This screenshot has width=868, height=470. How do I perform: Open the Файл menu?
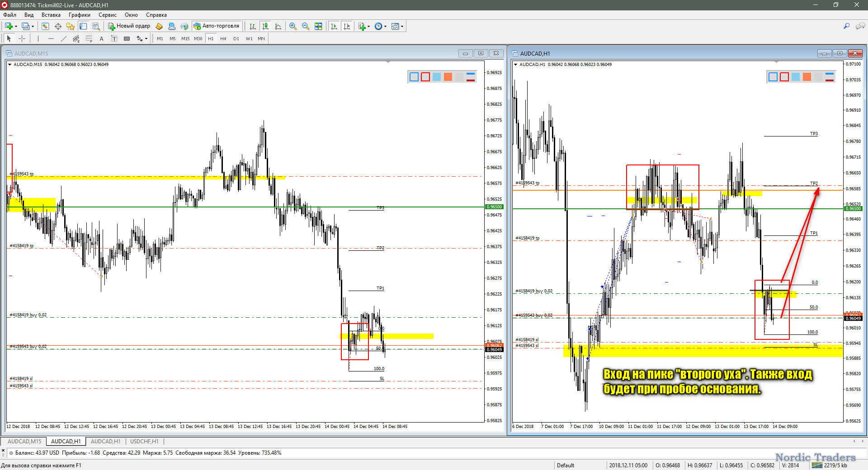click(10, 15)
